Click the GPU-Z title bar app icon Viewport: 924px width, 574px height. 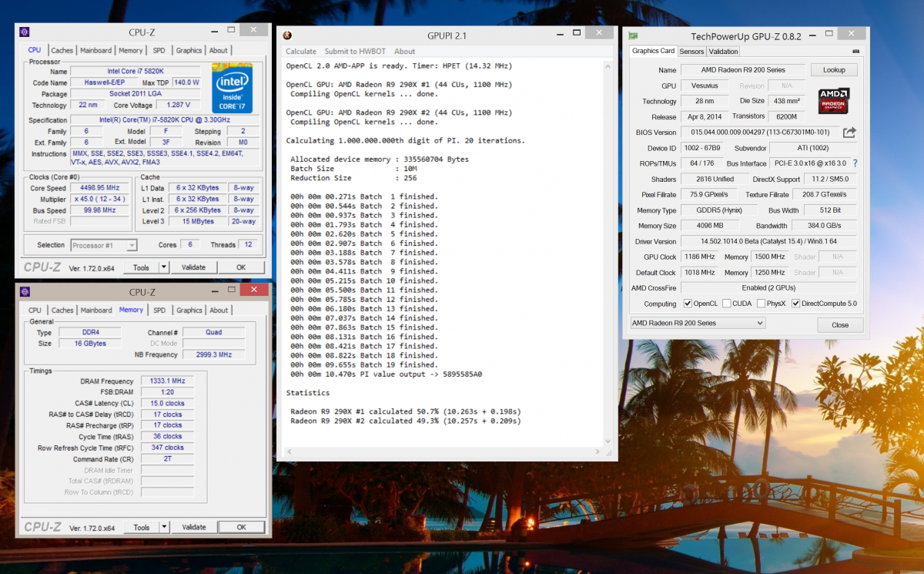(x=632, y=35)
